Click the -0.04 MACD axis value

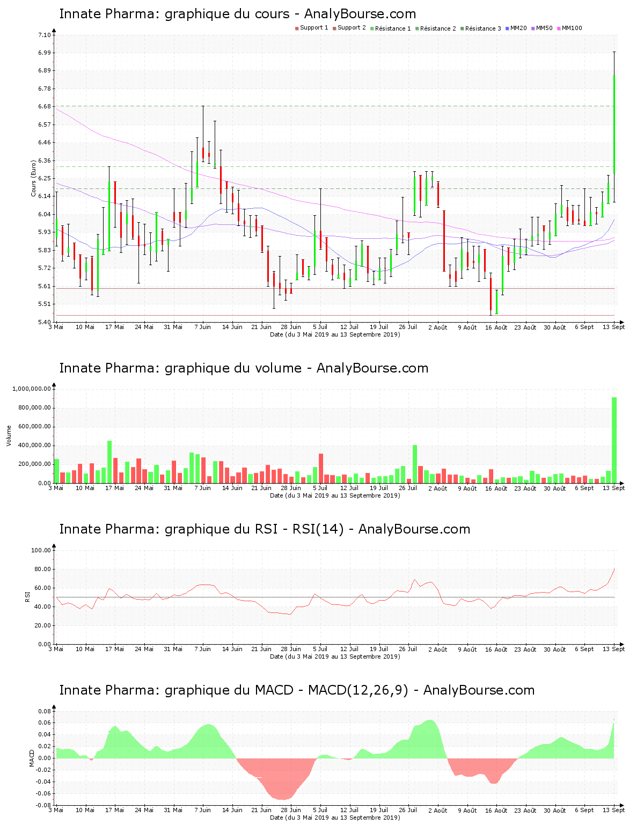click(x=44, y=782)
